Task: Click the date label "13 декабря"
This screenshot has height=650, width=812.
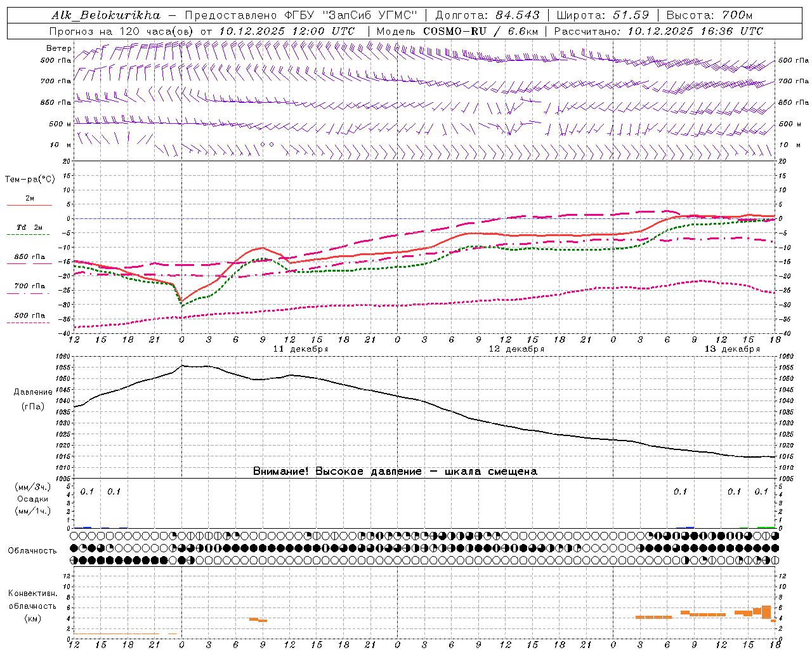Action: click(x=732, y=349)
